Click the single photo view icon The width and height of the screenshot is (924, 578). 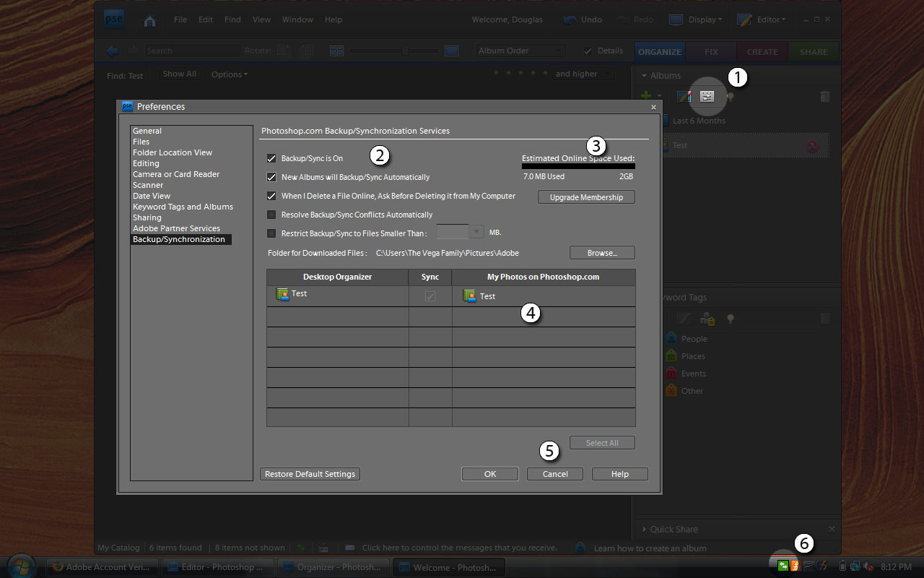tap(451, 51)
